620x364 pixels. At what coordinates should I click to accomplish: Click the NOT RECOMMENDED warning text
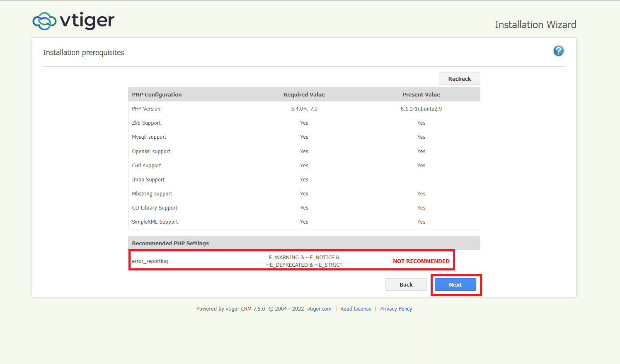tap(421, 261)
